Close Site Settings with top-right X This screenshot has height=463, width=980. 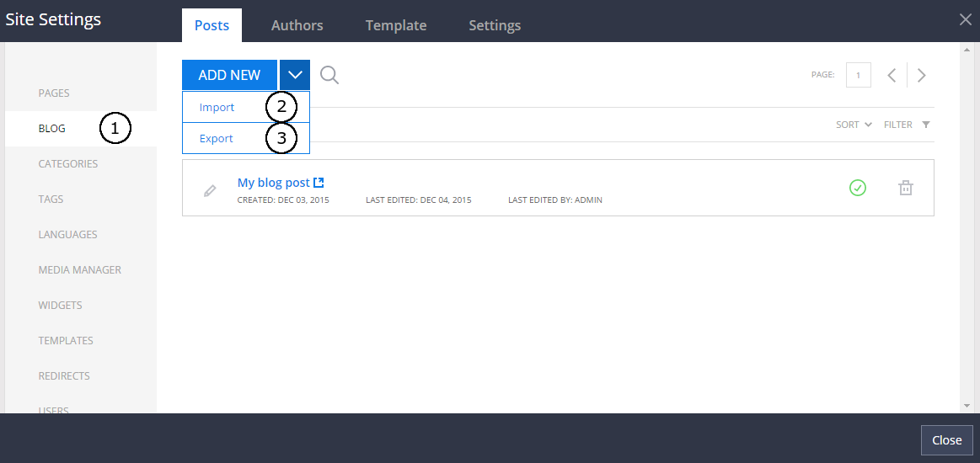[966, 20]
